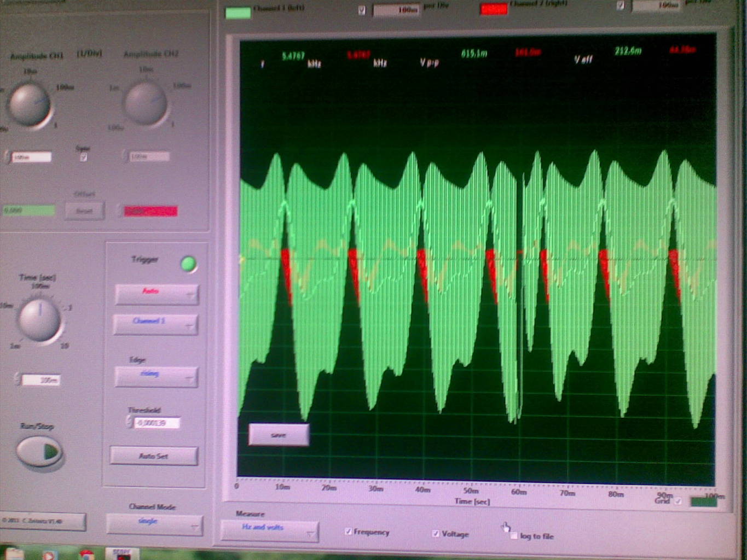
Task: Enable the log to file checkbox
Action: tap(514, 536)
